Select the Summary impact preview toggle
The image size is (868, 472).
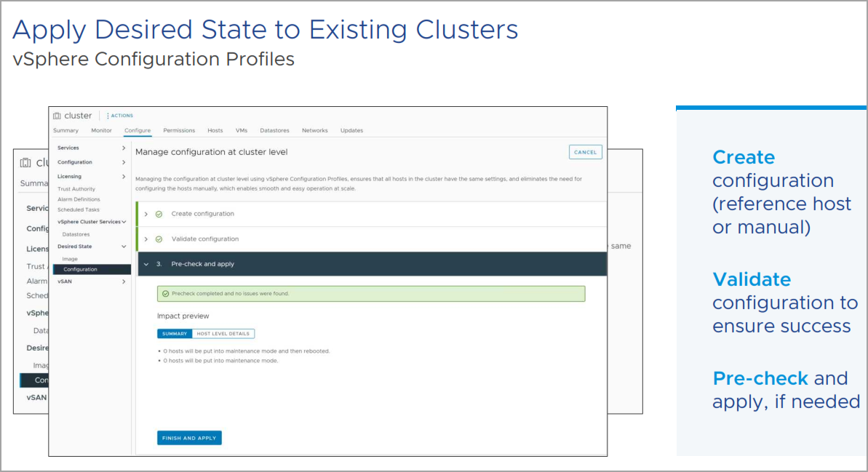[x=175, y=334]
